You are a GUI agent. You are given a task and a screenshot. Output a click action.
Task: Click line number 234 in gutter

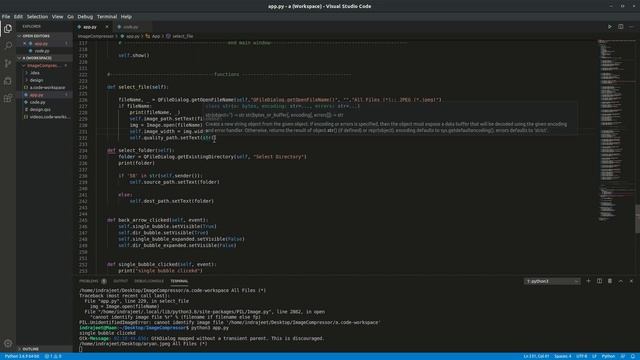click(x=83, y=150)
